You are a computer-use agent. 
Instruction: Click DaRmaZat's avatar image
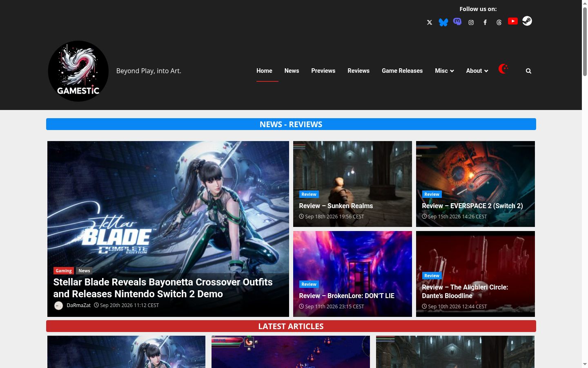tap(58, 305)
